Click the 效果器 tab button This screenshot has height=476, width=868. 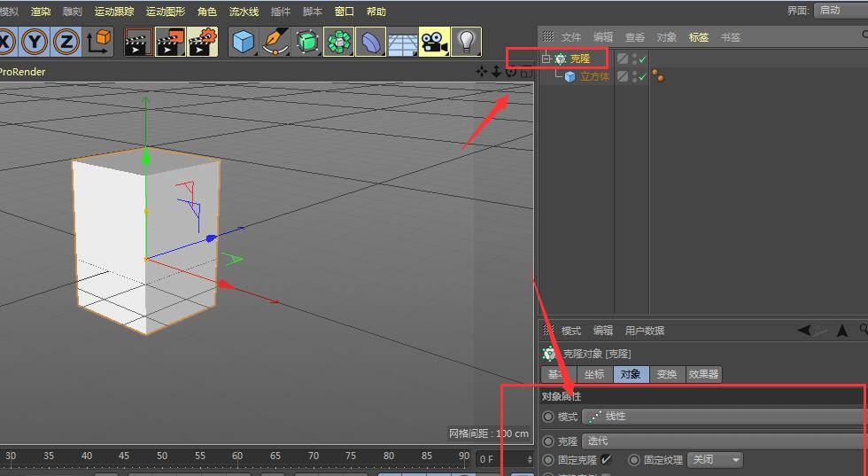tap(703, 375)
